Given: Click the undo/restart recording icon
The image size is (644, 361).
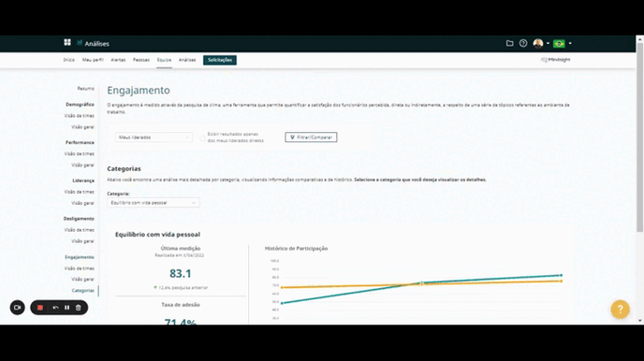Looking at the screenshot, I should (x=55, y=308).
